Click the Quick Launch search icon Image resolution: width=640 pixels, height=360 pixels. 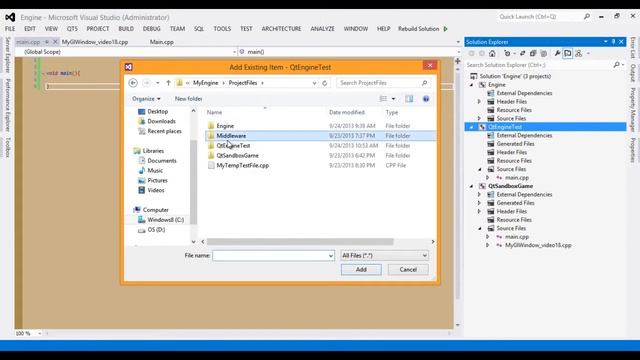coord(587,17)
